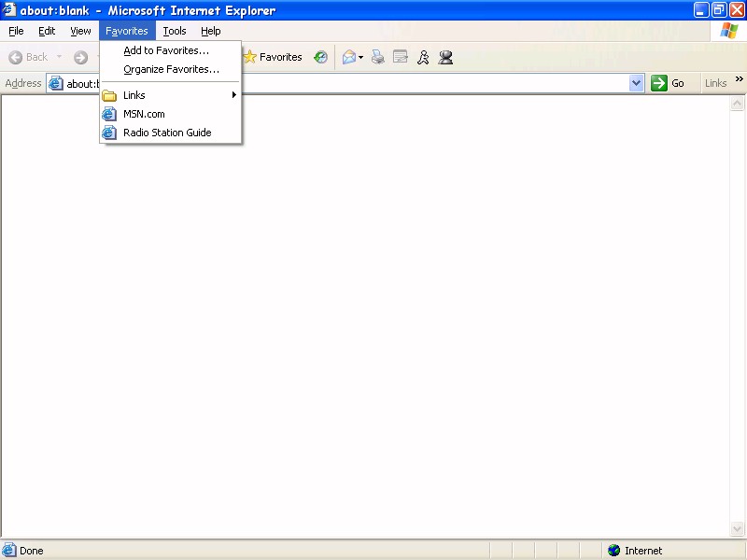747x560 pixels.
Task: Open the address bar dropdown arrow
Action: click(x=636, y=83)
